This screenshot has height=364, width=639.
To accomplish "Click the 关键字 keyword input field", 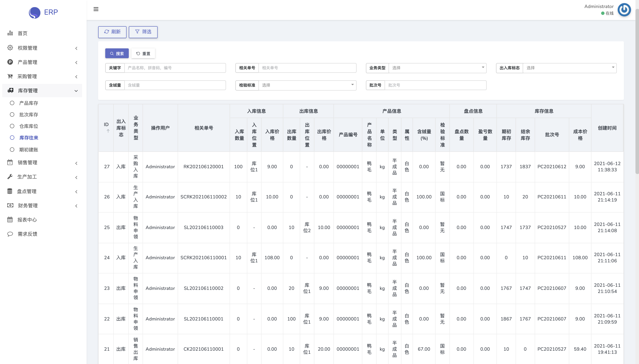I will (175, 68).
